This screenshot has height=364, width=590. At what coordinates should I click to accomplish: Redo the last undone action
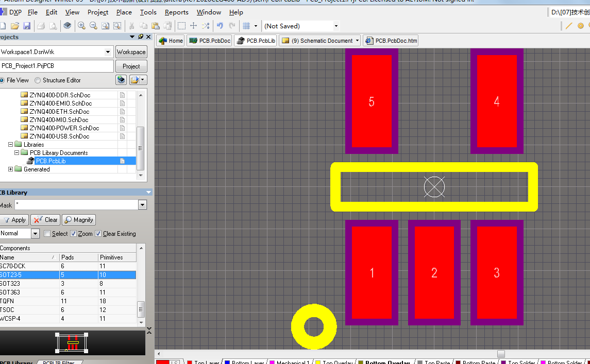232,26
